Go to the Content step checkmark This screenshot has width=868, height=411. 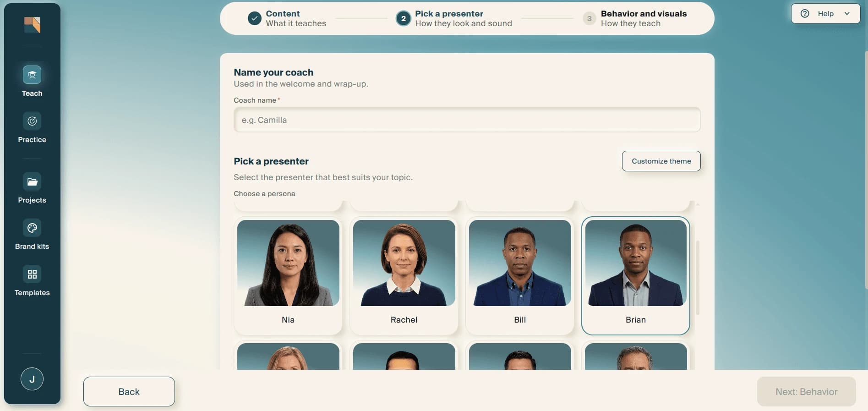(x=255, y=18)
